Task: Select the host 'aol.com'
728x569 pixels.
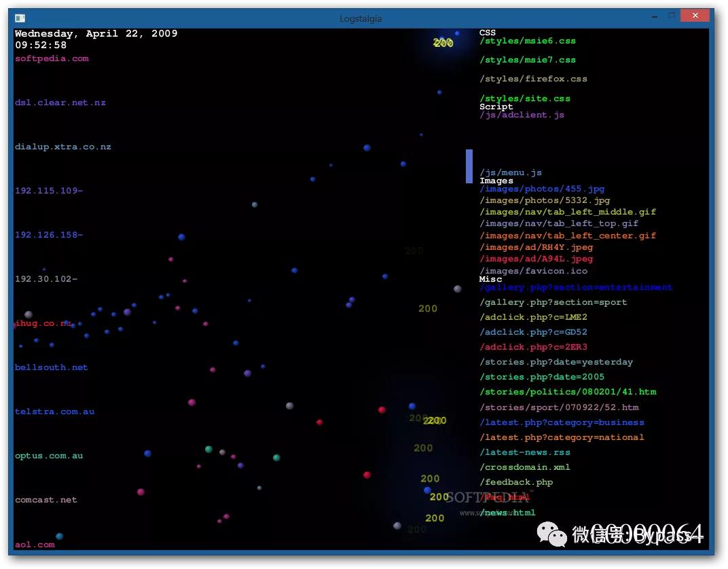Action: click(35, 545)
